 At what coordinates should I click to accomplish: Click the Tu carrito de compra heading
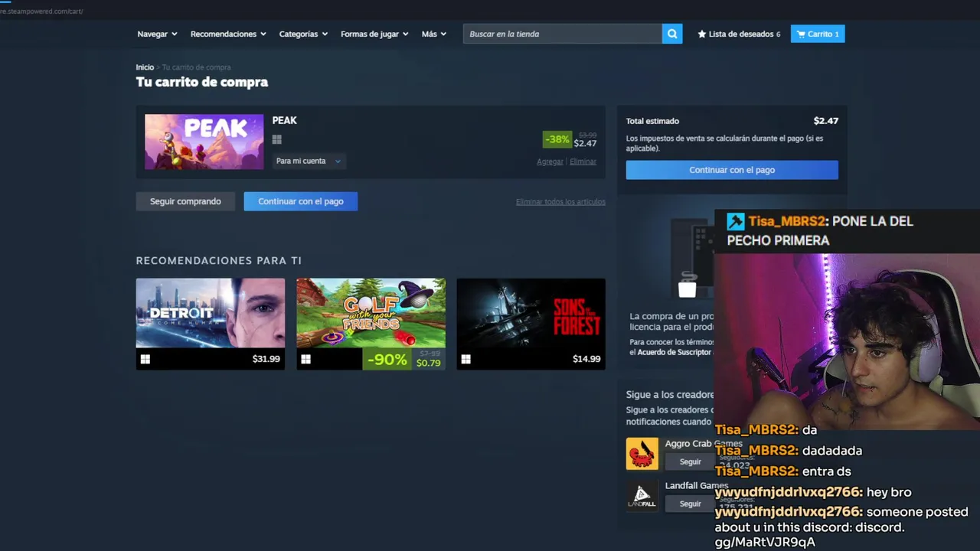coord(202,82)
